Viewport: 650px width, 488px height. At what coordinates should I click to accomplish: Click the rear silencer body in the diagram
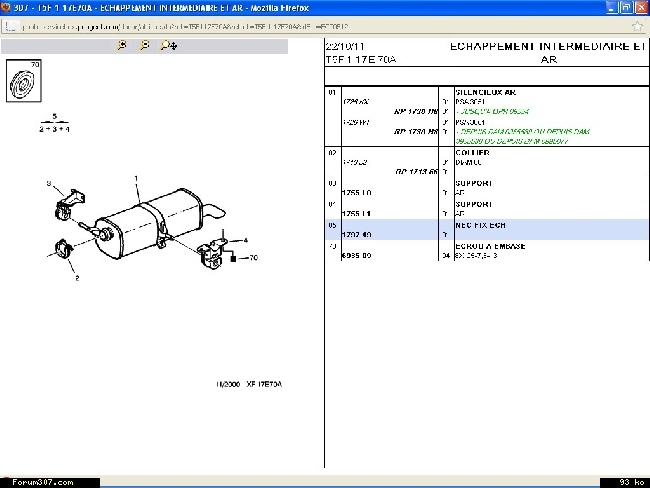pos(149,224)
